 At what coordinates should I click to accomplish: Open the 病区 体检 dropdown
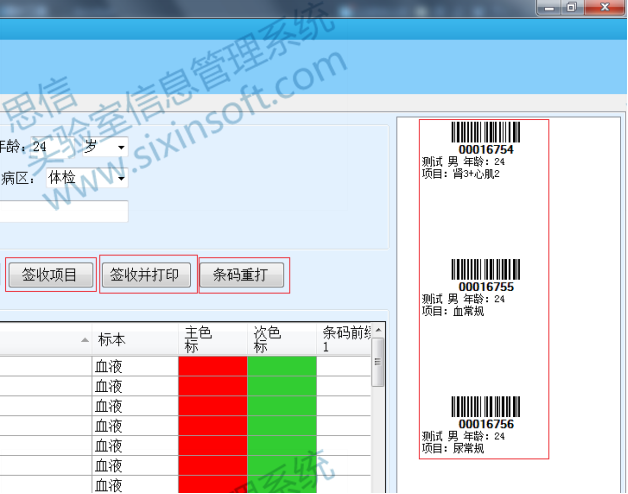(121, 178)
